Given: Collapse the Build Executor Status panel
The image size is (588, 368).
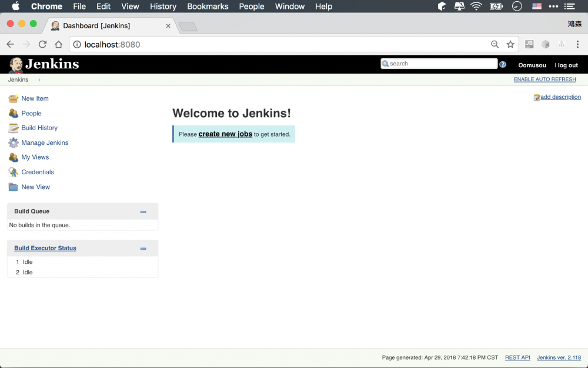Looking at the screenshot, I should (x=143, y=248).
